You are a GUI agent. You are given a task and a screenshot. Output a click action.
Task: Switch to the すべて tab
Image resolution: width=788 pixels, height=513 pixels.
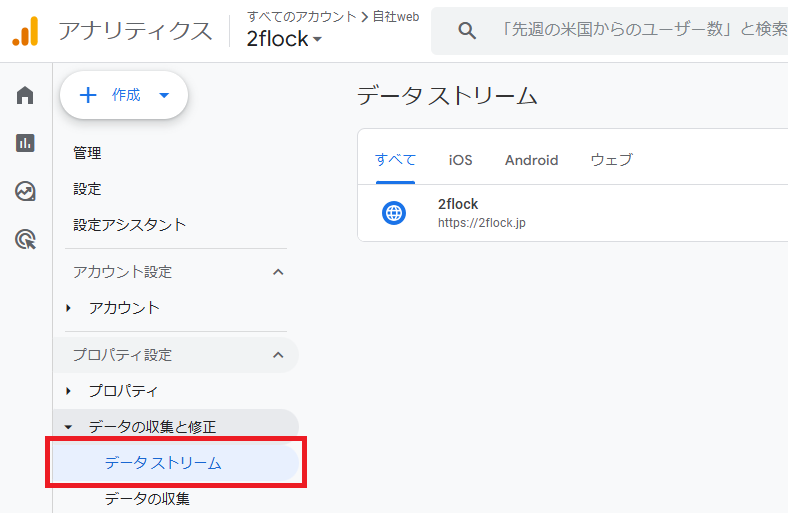(x=396, y=160)
